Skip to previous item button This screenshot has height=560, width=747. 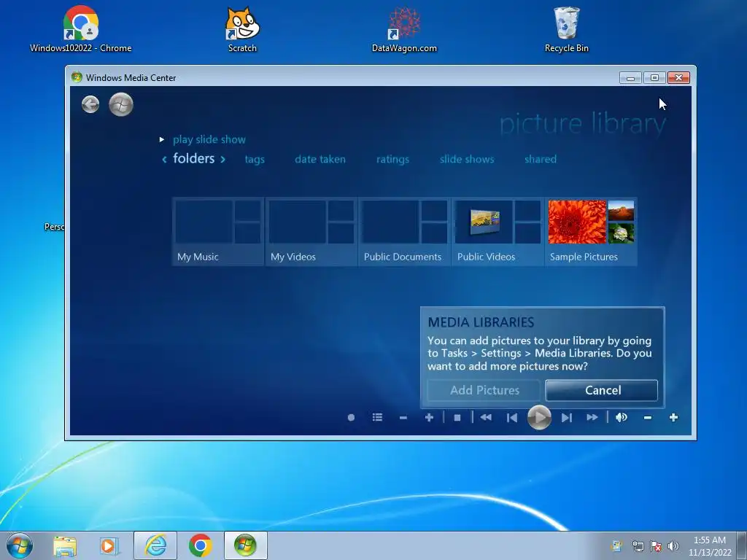(512, 418)
